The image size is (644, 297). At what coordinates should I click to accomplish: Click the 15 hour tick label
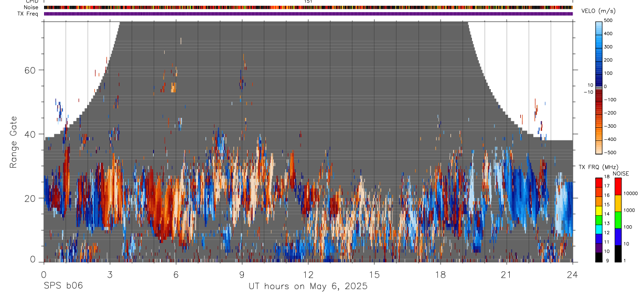click(374, 274)
